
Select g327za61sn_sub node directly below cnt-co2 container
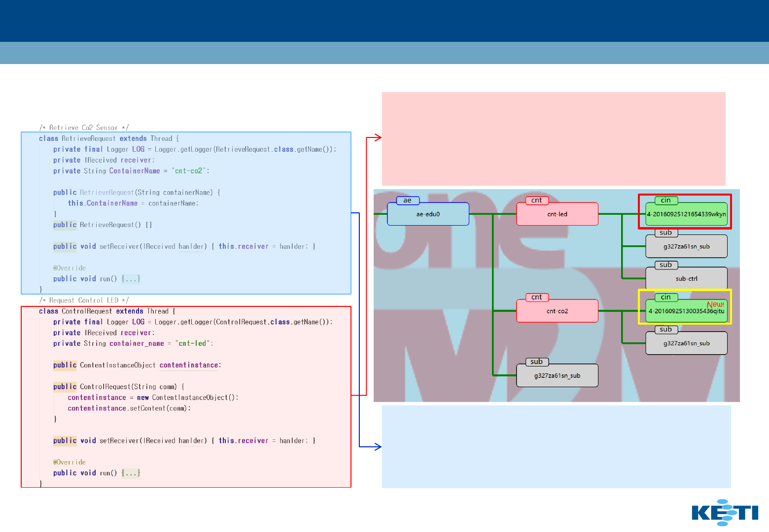coord(557,375)
